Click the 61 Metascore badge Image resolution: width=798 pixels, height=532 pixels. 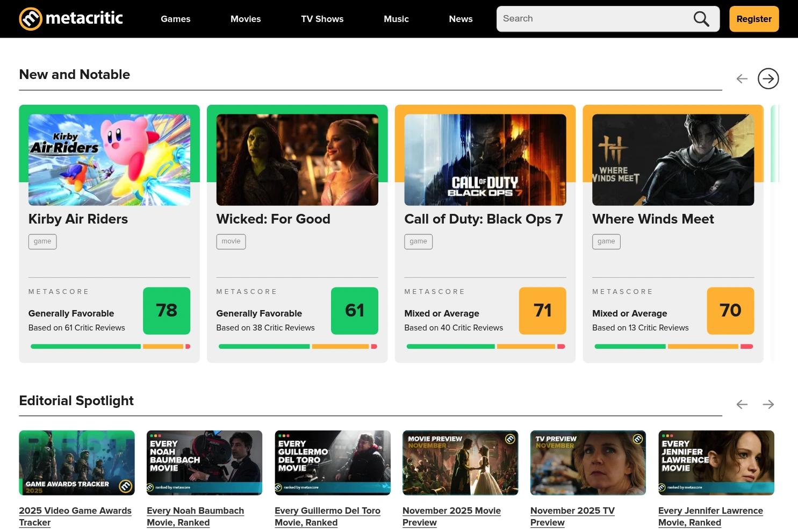point(355,311)
